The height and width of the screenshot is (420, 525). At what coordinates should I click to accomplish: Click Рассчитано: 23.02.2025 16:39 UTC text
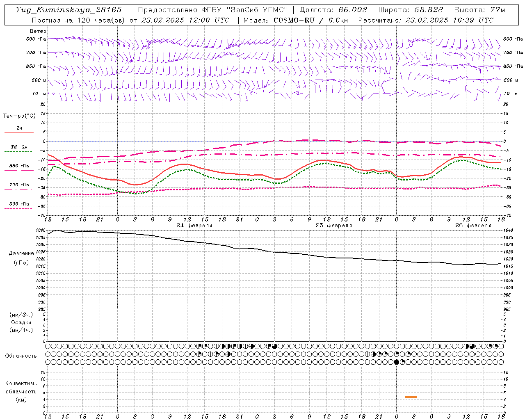(x=426, y=20)
